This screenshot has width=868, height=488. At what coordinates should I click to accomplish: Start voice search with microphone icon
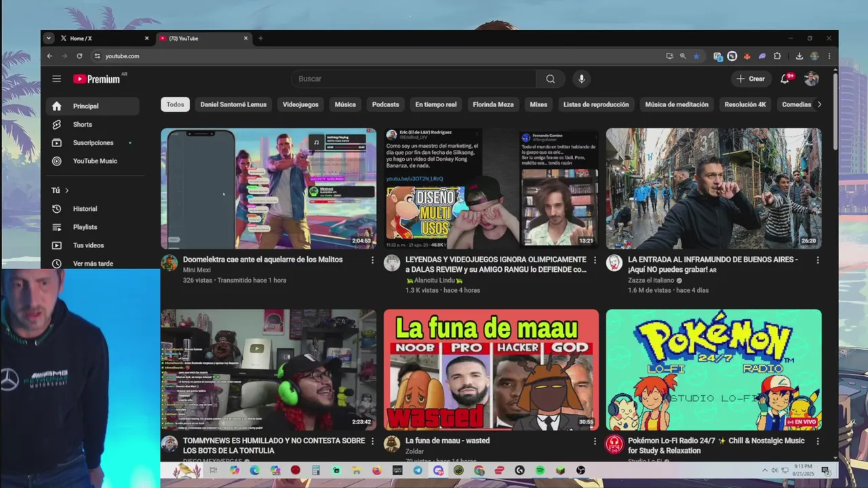pos(581,79)
